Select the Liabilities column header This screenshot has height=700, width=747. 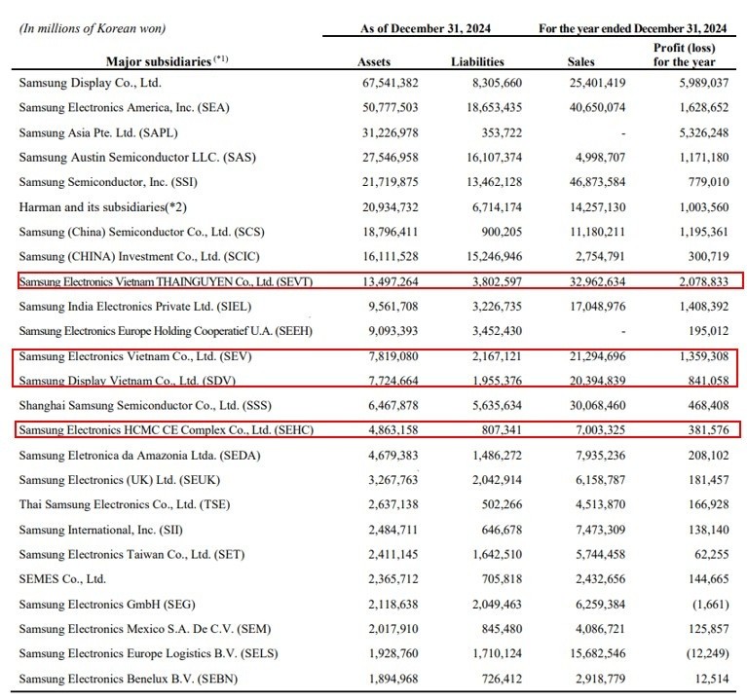[477, 62]
